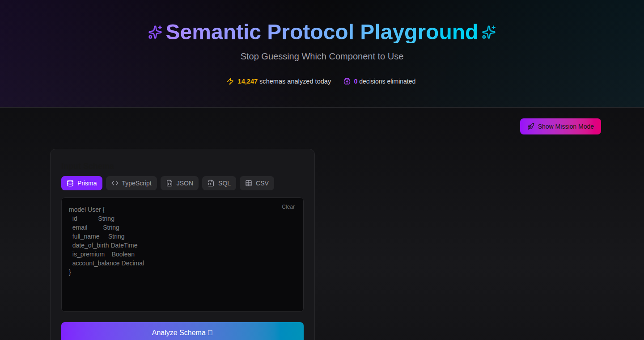
Task: Click the code brackets icon on the TypeScript tab
Action: (x=115, y=183)
